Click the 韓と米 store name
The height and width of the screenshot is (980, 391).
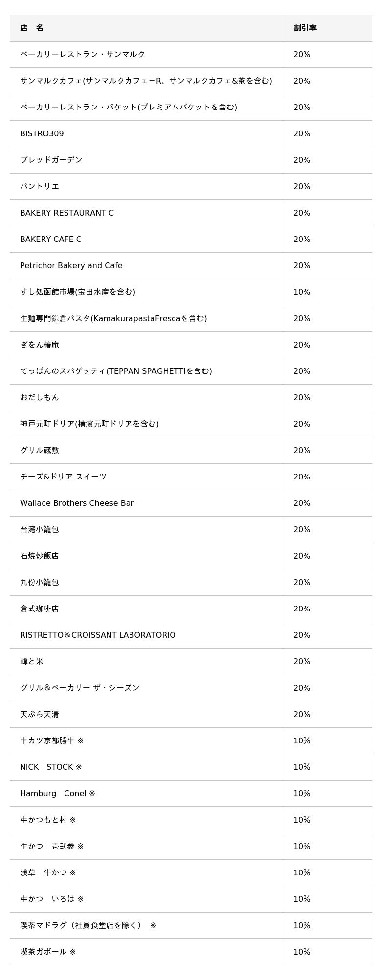pyautogui.click(x=32, y=661)
